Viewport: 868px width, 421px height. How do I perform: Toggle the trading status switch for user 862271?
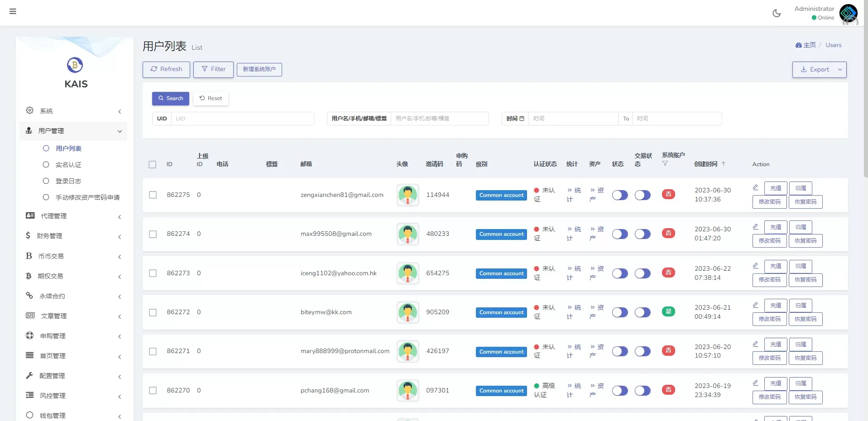point(643,351)
